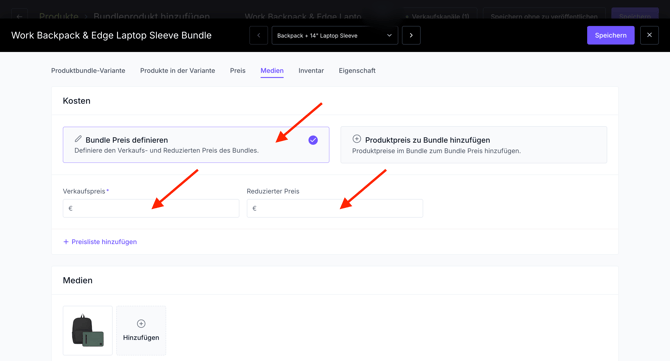
Task: Click the Kosten section heading
Action: coord(76,101)
